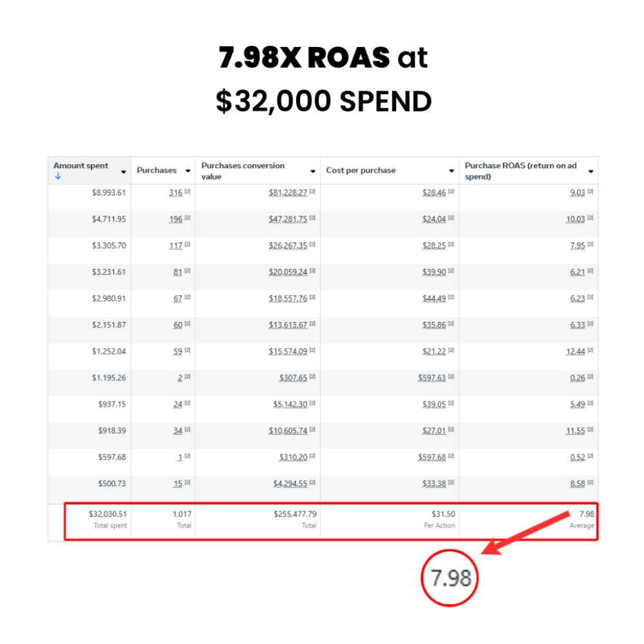Screen dimensions: 644x644
Task: Open details for the 316 purchases link
Action: pyautogui.click(x=175, y=193)
